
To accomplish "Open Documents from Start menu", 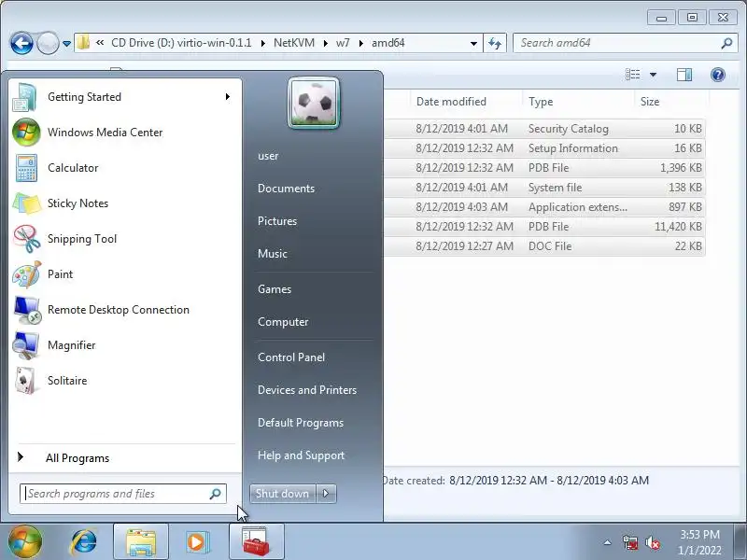I will [286, 189].
